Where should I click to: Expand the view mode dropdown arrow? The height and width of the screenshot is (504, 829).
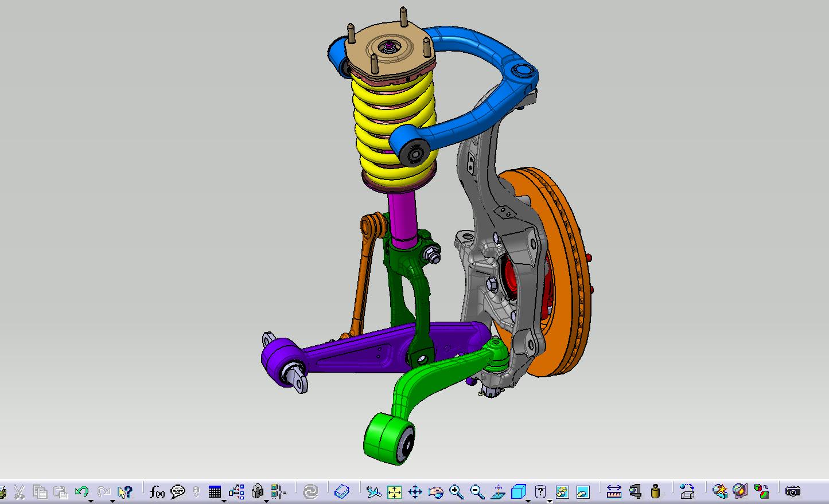coord(550,501)
